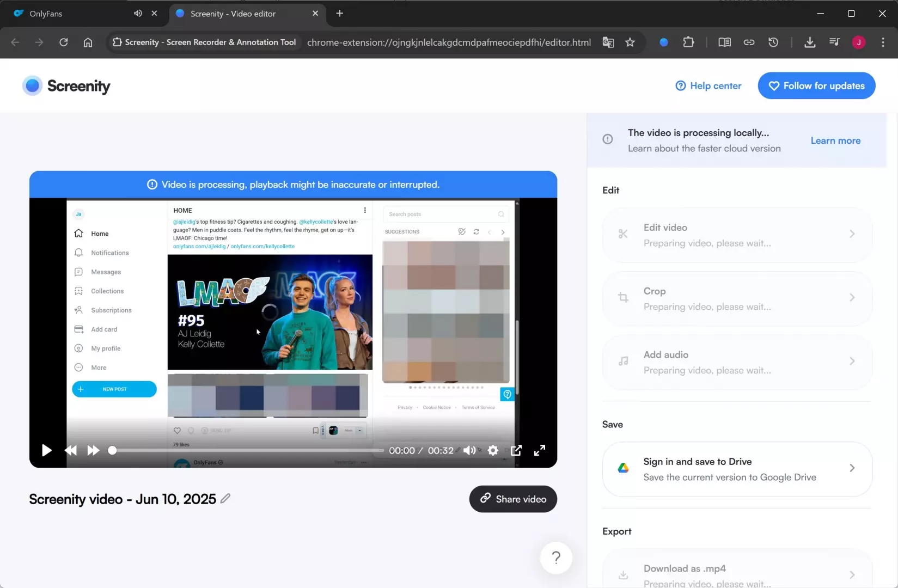The width and height of the screenshot is (898, 588).
Task: Open the browser extensions puzzle menu
Action: (x=689, y=42)
